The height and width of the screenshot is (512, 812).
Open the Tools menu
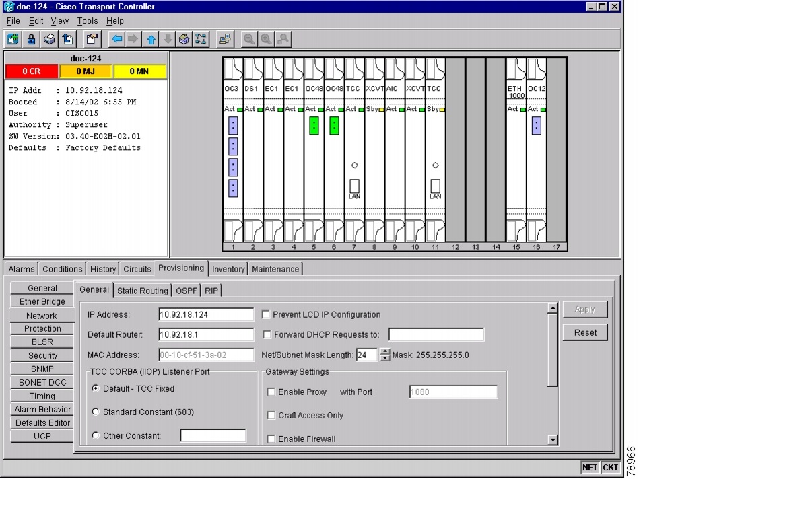pos(88,21)
